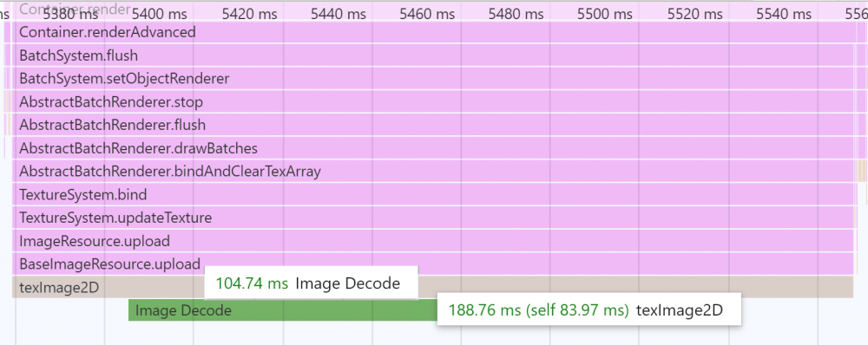The height and width of the screenshot is (345, 868).
Task: Click the AbstractBatchRenderer.bindAndClearTexArray bar
Action: (x=433, y=172)
